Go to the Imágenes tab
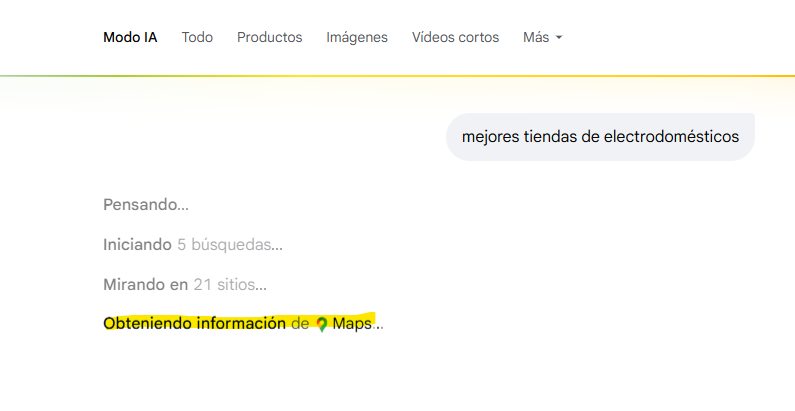The width and height of the screenshot is (795, 411). [x=357, y=37]
